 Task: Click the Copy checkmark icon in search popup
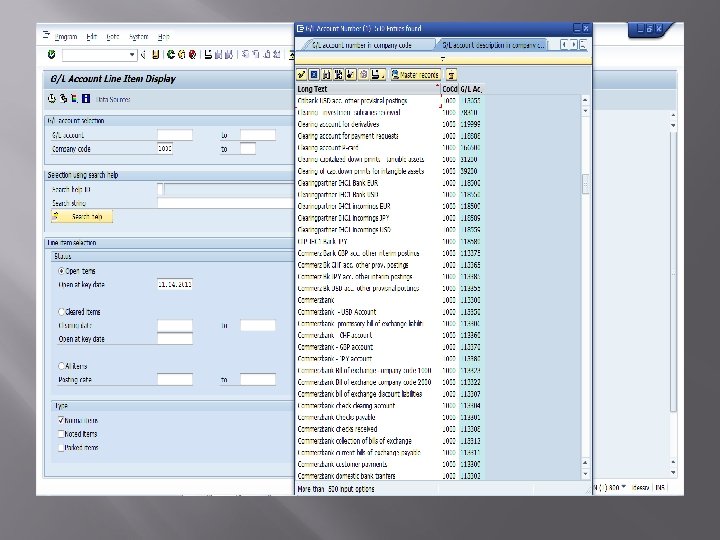(302, 74)
